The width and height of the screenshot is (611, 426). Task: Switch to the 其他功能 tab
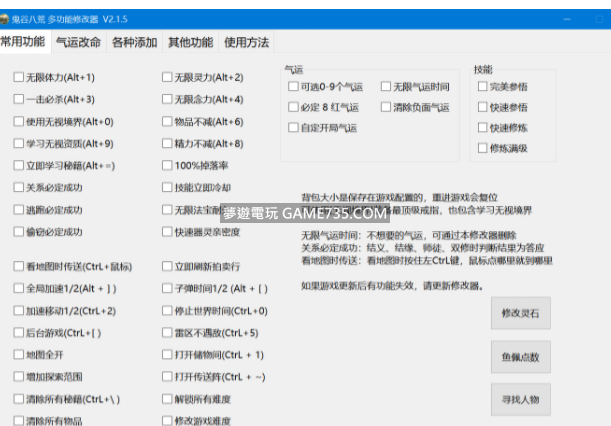click(191, 42)
